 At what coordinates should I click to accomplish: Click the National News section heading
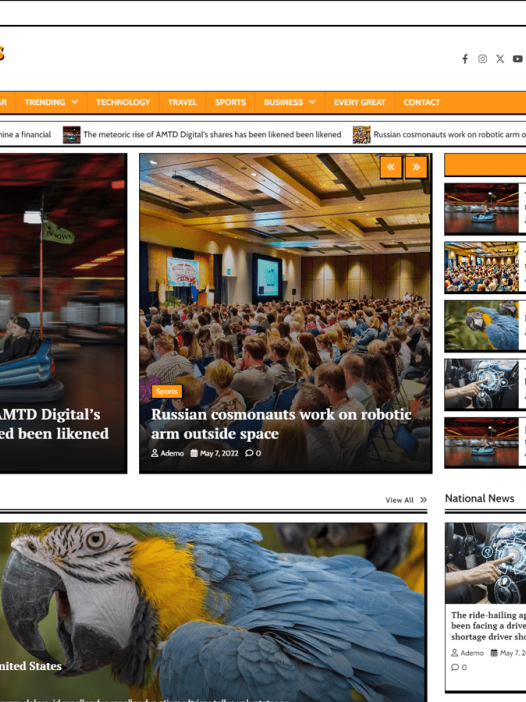point(479,498)
